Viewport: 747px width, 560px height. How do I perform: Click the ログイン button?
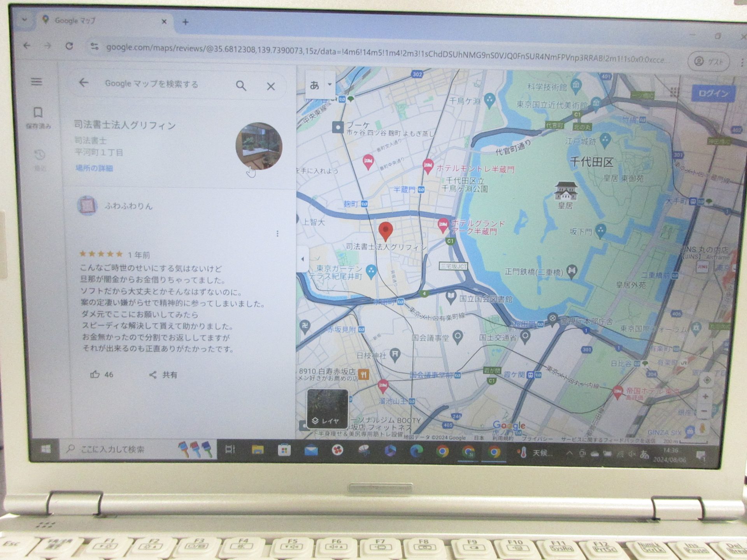(714, 94)
